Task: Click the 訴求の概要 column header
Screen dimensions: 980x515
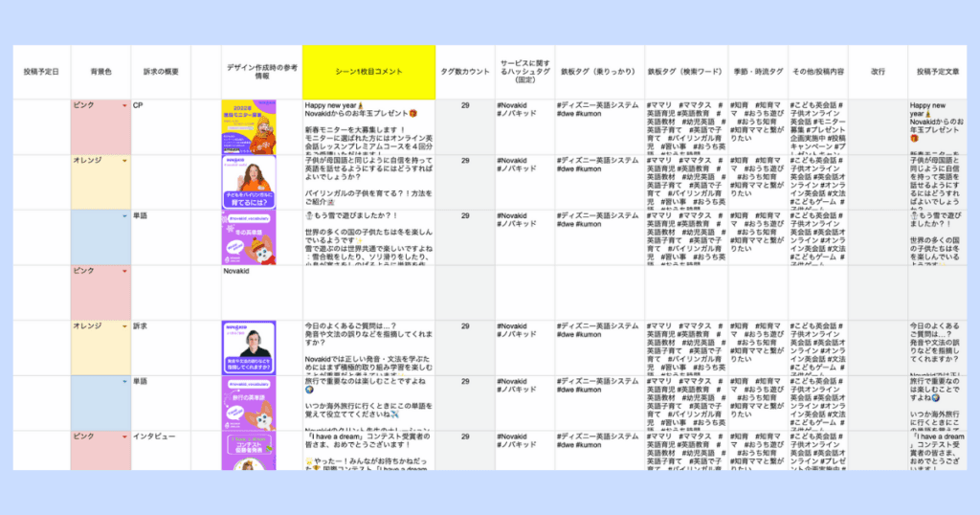Action: tap(161, 72)
